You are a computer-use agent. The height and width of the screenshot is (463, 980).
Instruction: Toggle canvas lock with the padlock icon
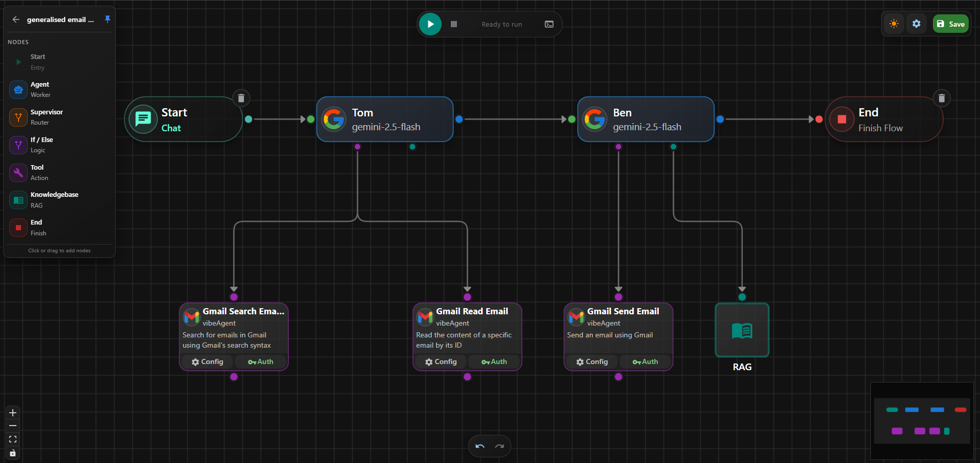pyautogui.click(x=13, y=453)
